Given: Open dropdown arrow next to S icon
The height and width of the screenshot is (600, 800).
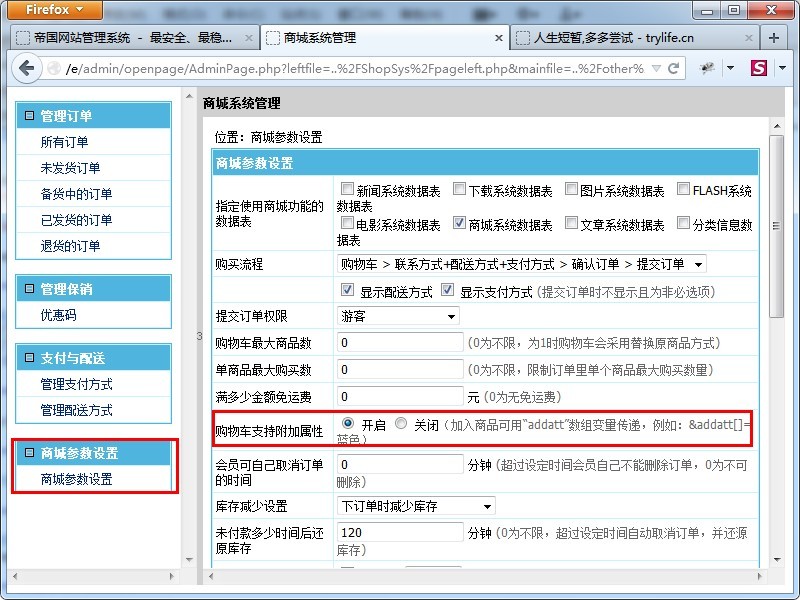Looking at the screenshot, I should pos(783,68).
